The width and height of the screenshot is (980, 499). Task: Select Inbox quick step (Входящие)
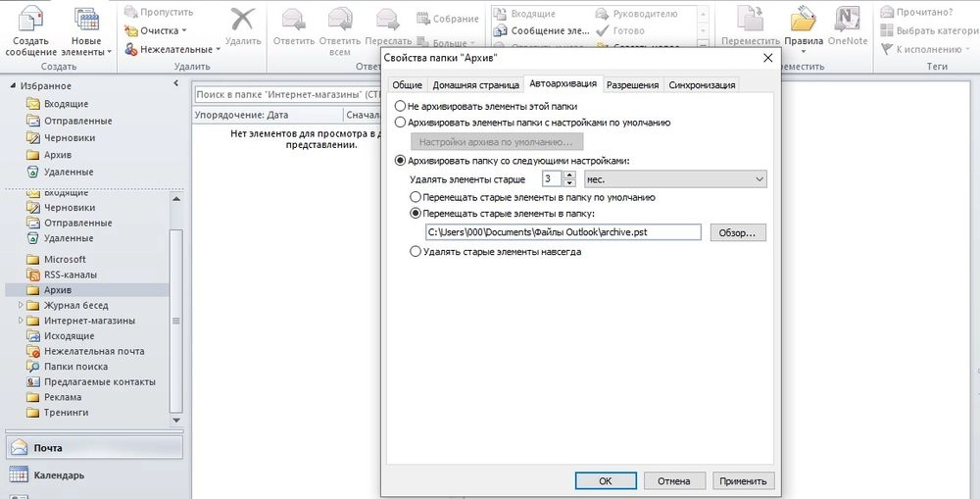pos(525,13)
